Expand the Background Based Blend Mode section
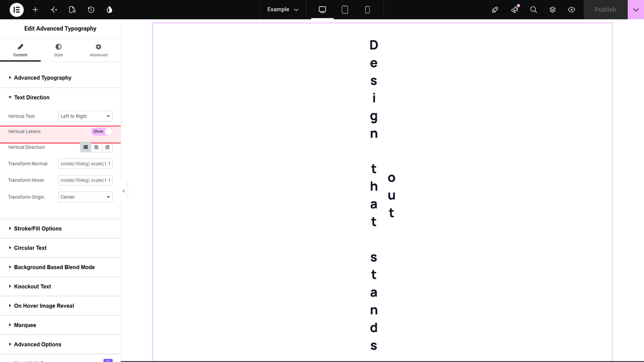Viewport: 644px width, 362px height. pyautogui.click(x=60, y=267)
